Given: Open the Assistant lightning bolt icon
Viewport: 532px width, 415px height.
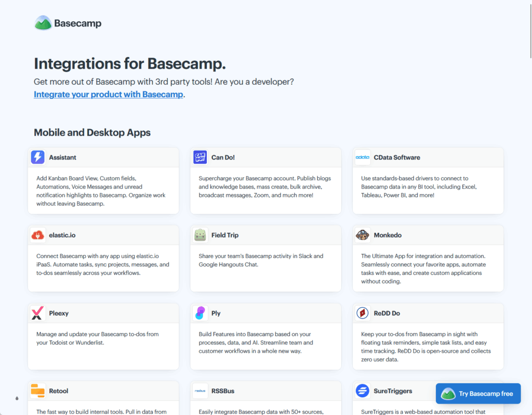Looking at the screenshot, I should pyautogui.click(x=37, y=157).
